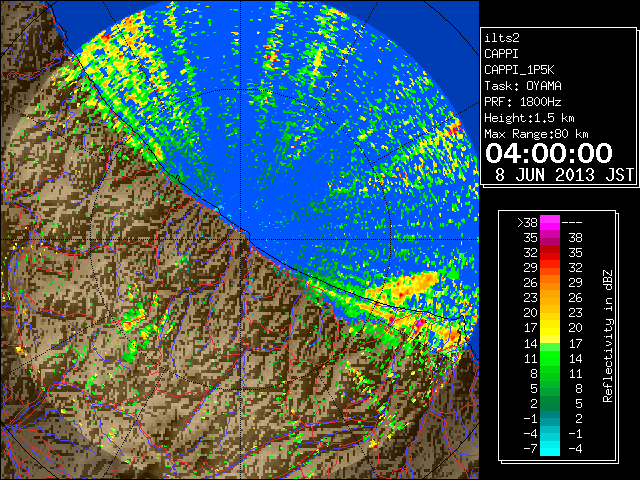The image size is (640, 480).
Task: Pick the red 32 to 35 legend swatch
Action: click(x=550, y=253)
